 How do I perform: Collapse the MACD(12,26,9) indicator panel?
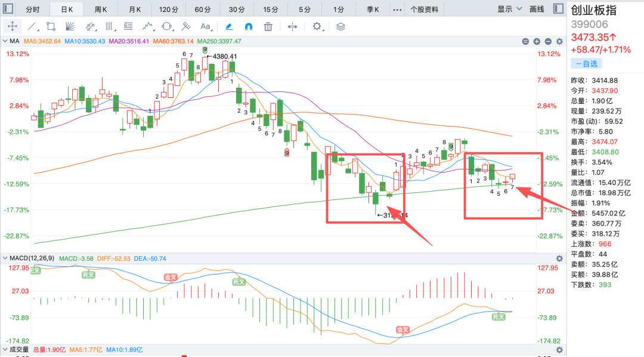[x=5, y=258]
